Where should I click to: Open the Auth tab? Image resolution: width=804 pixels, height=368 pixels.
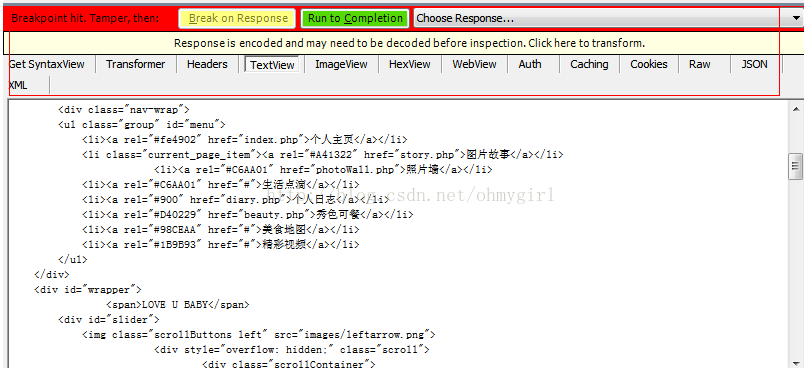click(530, 64)
